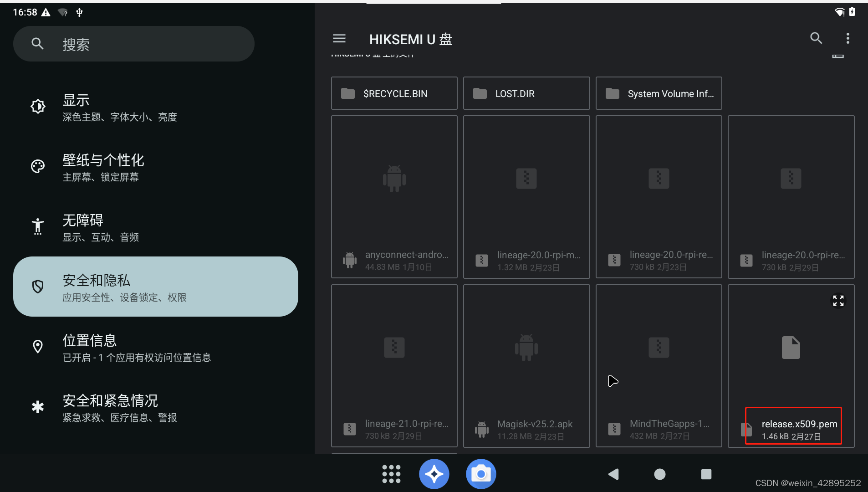Select the MindTheGapps zip file
This screenshot has height=492, width=868.
tap(659, 366)
